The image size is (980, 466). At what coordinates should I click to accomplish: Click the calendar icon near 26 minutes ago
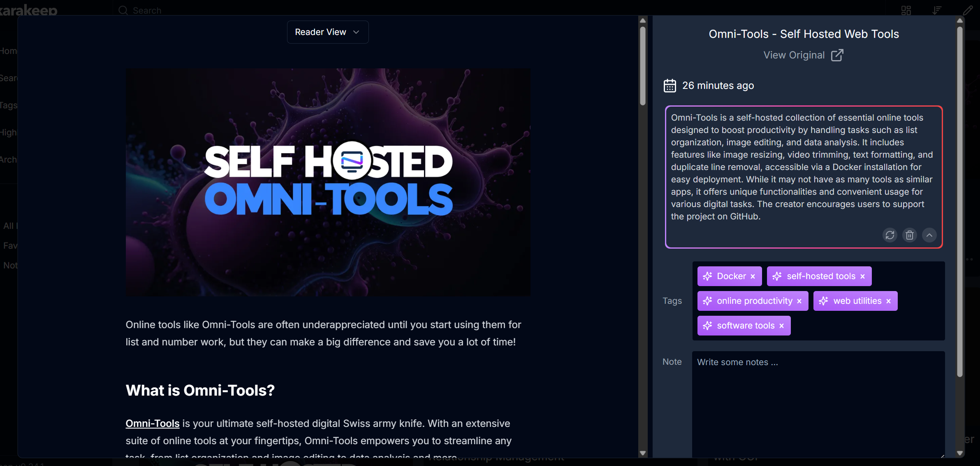[x=670, y=86]
